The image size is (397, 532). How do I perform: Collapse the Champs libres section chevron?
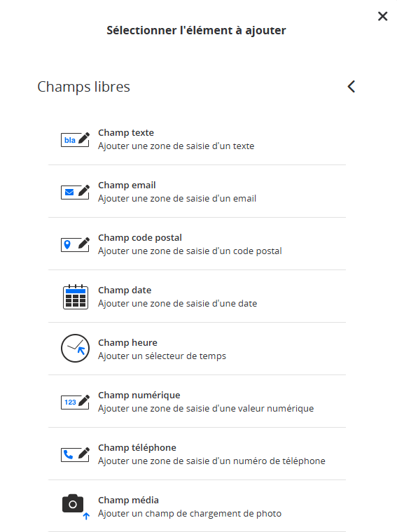coord(351,87)
